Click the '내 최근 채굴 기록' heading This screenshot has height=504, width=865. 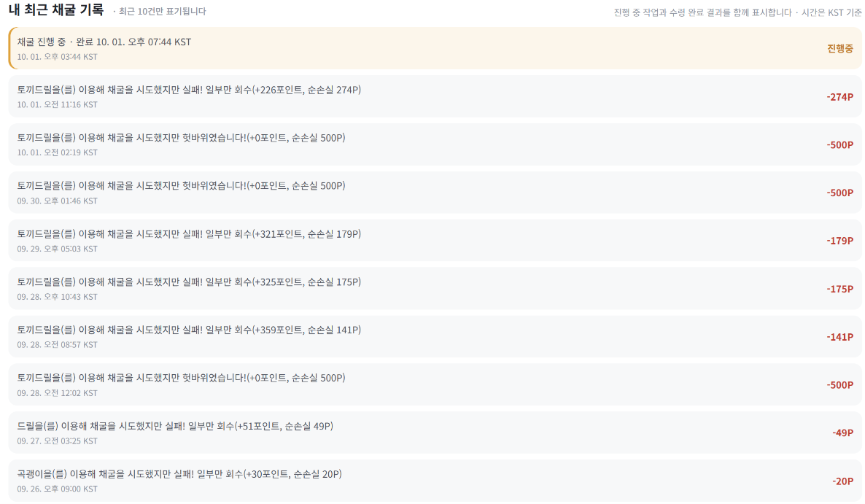pyautogui.click(x=56, y=10)
